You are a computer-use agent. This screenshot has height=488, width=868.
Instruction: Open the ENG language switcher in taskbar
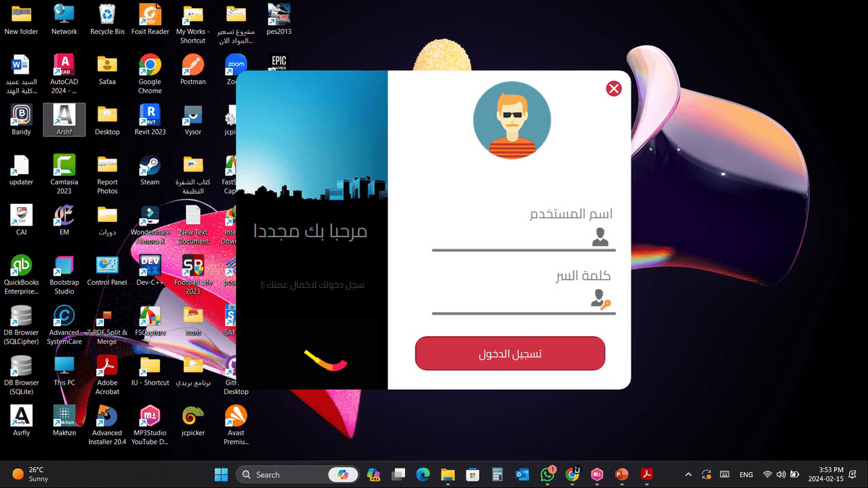click(746, 475)
